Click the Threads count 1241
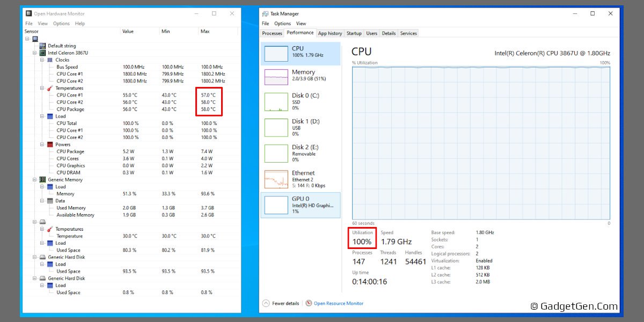This screenshot has height=322, width=644. click(x=389, y=261)
